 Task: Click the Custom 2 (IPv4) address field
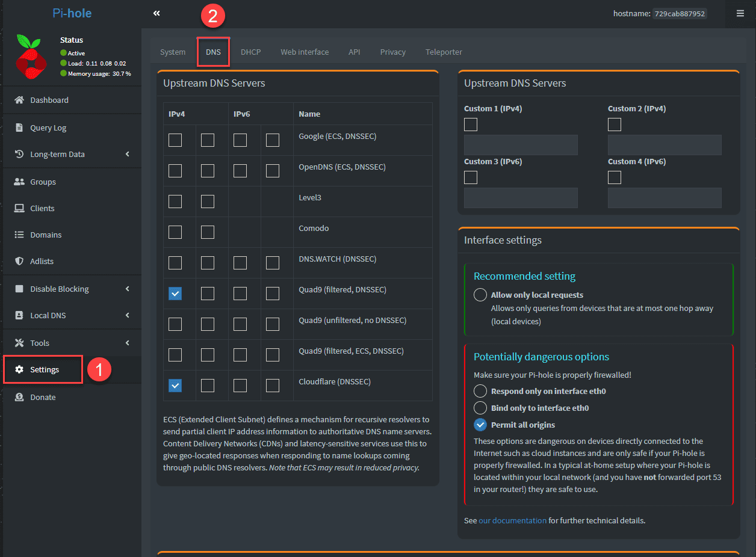click(x=665, y=145)
